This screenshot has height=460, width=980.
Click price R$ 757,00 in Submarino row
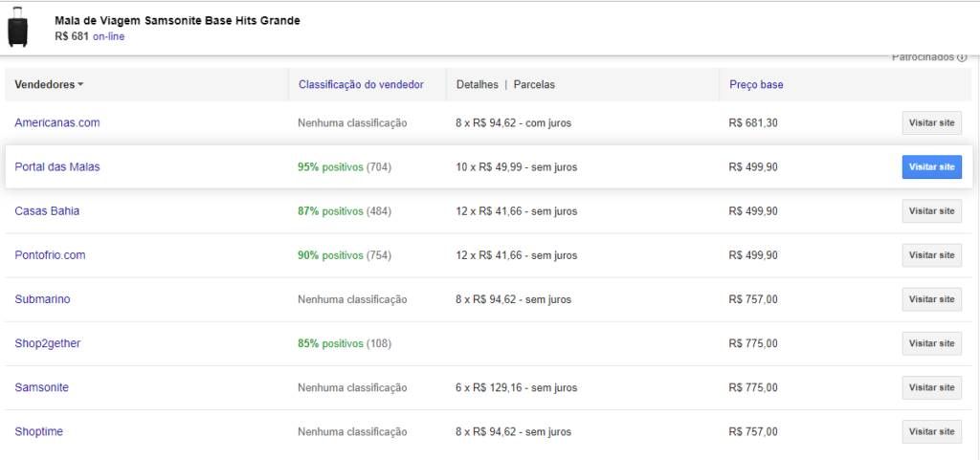tap(753, 299)
